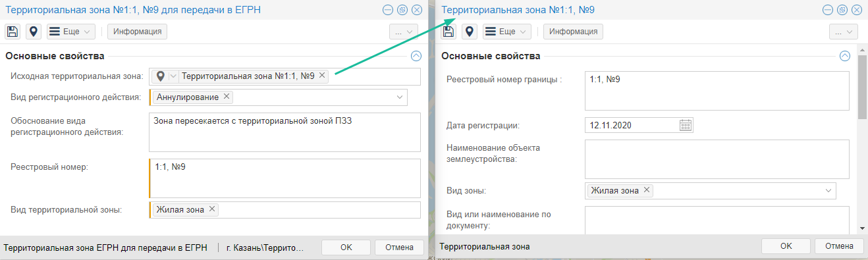Maximize the right Территориальная зона window
The width and height of the screenshot is (868, 260).
click(x=842, y=9)
